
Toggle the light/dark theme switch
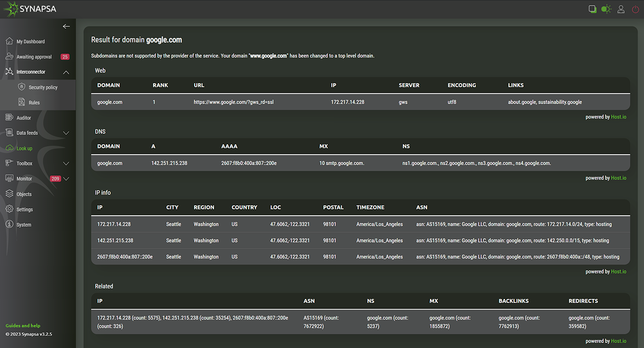(x=606, y=9)
